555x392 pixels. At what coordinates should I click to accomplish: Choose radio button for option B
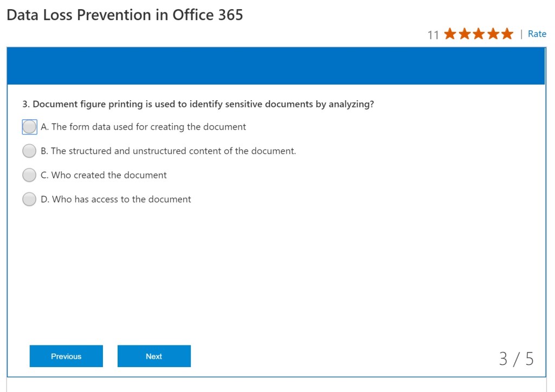coord(29,151)
